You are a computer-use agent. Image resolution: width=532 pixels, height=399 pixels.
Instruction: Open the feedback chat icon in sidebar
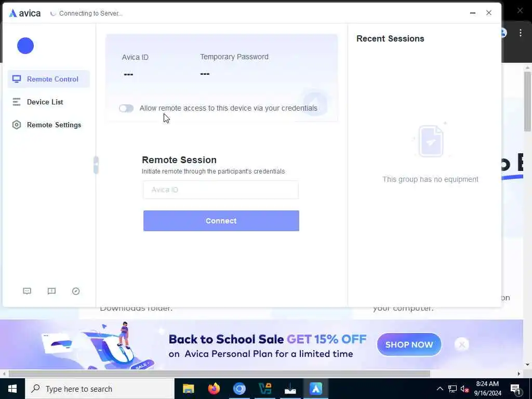click(27, 291)
